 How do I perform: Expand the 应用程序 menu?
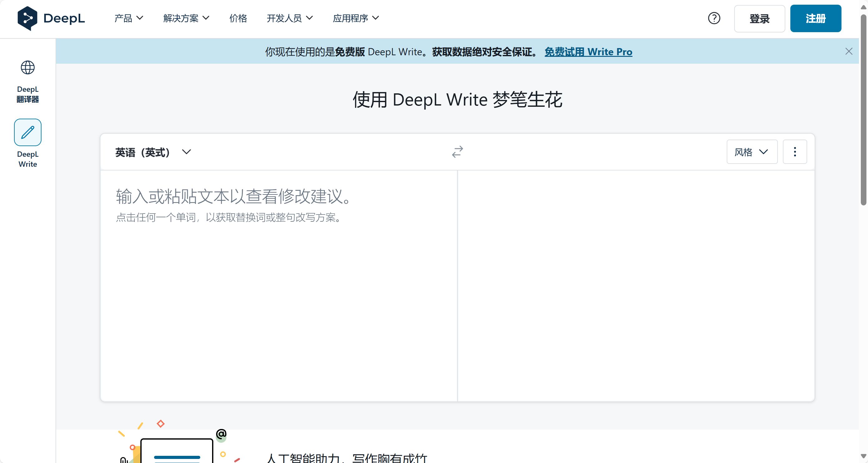(356, 18)
